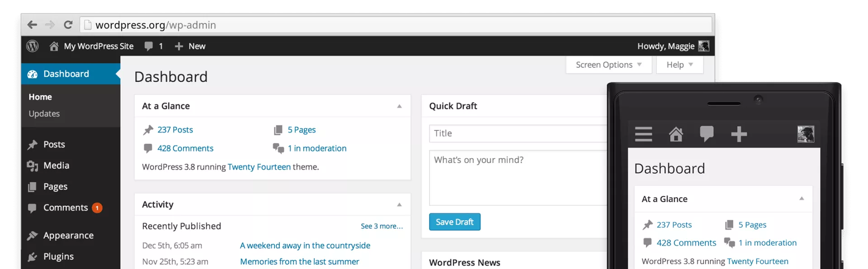Image resolution: width=868 pixels, height=269 pixels.
Task: Collapse the At a Glance panel on desktop
Action: pos(399,107)
